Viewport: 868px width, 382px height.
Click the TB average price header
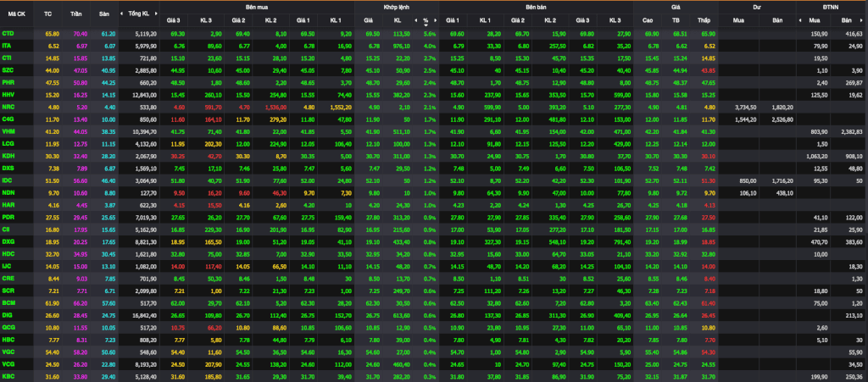coord(676,20)
